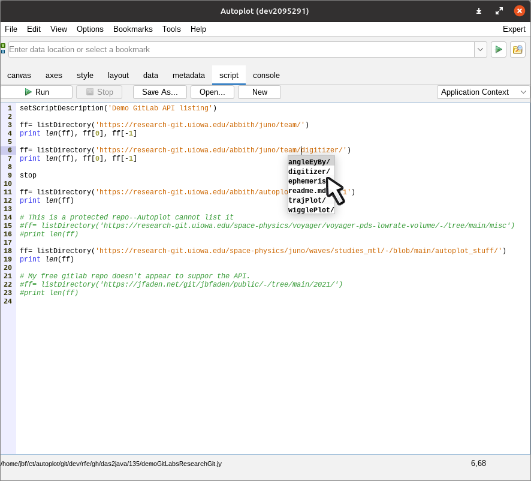Switch to the console tab

(x=266, y=75)
